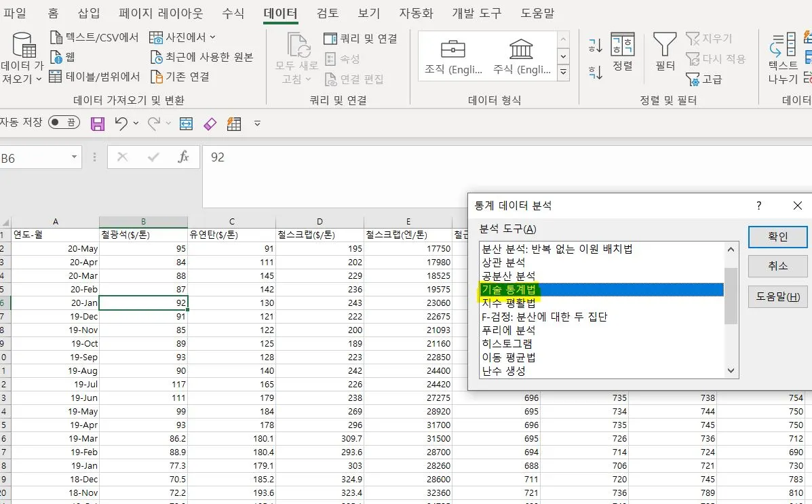
Task: Click the Properties (속성) icon
Action: pyautogui.click(x=330, y=59)
